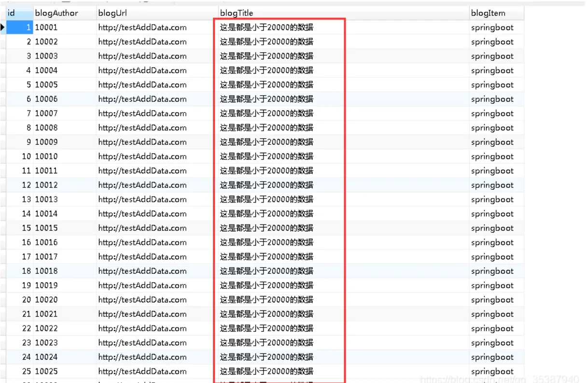Click the blogTitle column header

coord(343,13)
